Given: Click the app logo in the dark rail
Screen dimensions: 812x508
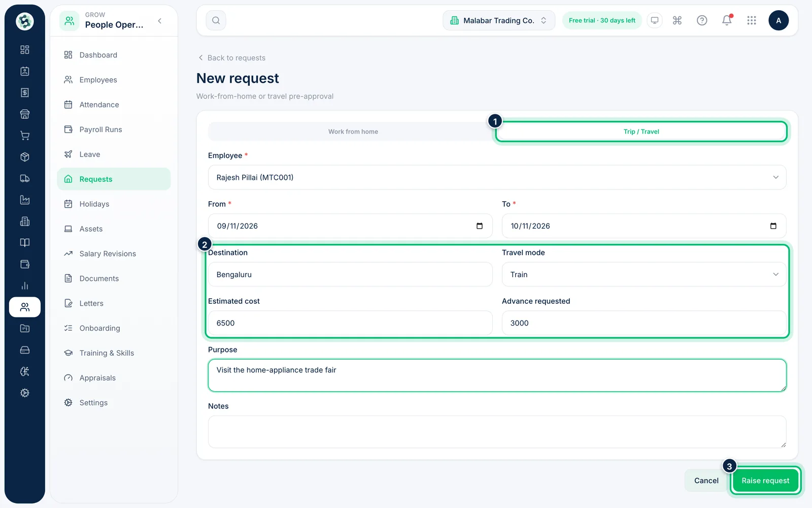Looking at the screenshot, I should point(24,21).
